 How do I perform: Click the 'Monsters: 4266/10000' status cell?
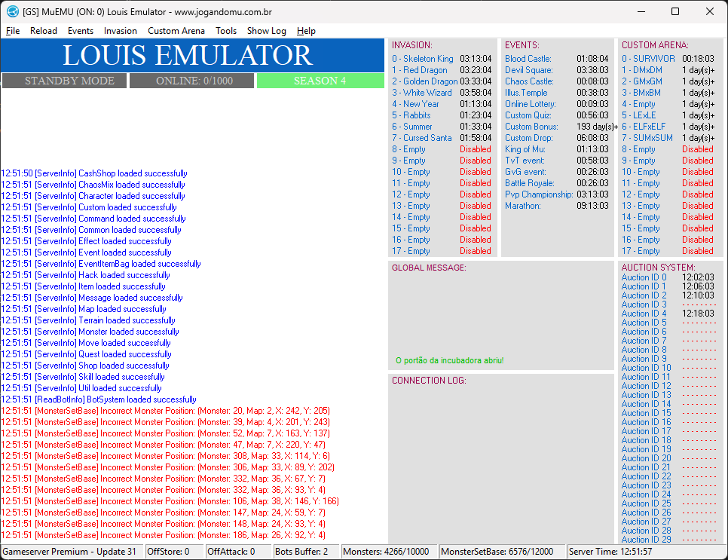tap(390, 552)
